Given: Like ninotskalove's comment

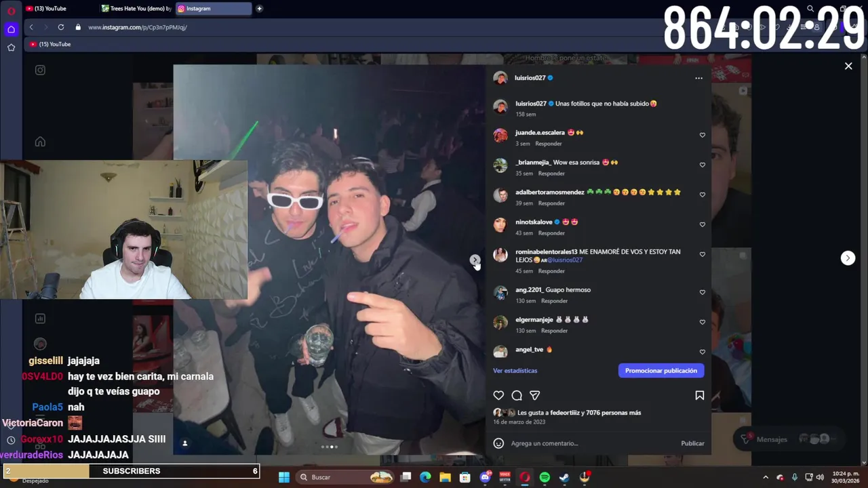Looking at the screenshot, I should (x=703, y=224).
